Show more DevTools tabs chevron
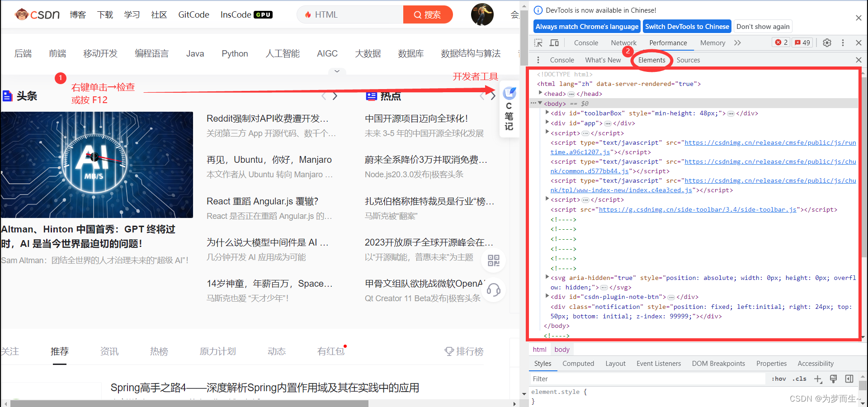The height and width of the screenshot is (407, 868). 737,43
